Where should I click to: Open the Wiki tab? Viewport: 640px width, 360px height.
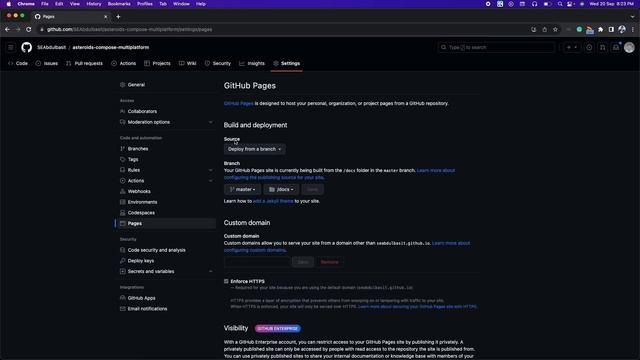(x=188, y=63)
